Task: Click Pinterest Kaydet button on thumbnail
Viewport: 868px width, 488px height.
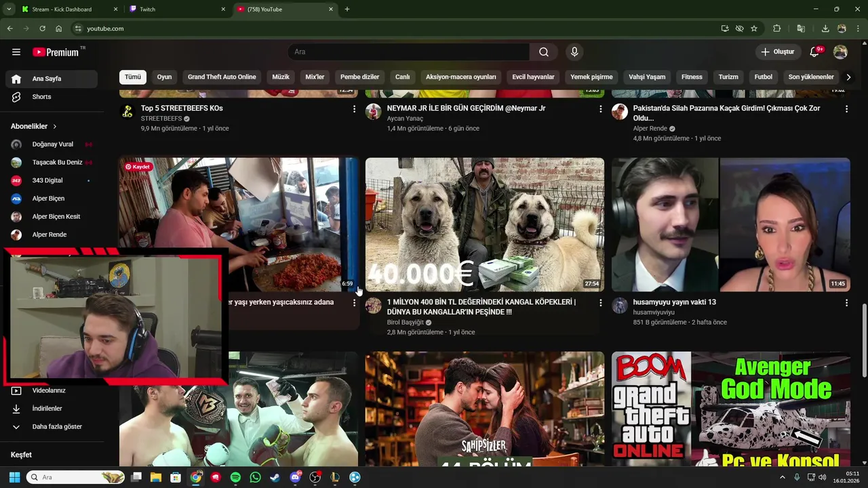Action: pos(138,167)
